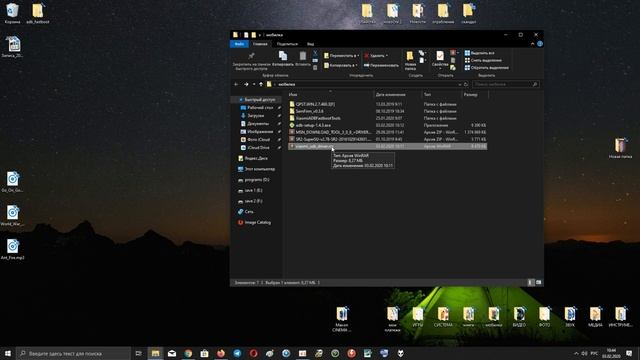This screenshot has height=360, width=640.
Task: Click the pin to Quick access ribbon icon
Action: 251,56
